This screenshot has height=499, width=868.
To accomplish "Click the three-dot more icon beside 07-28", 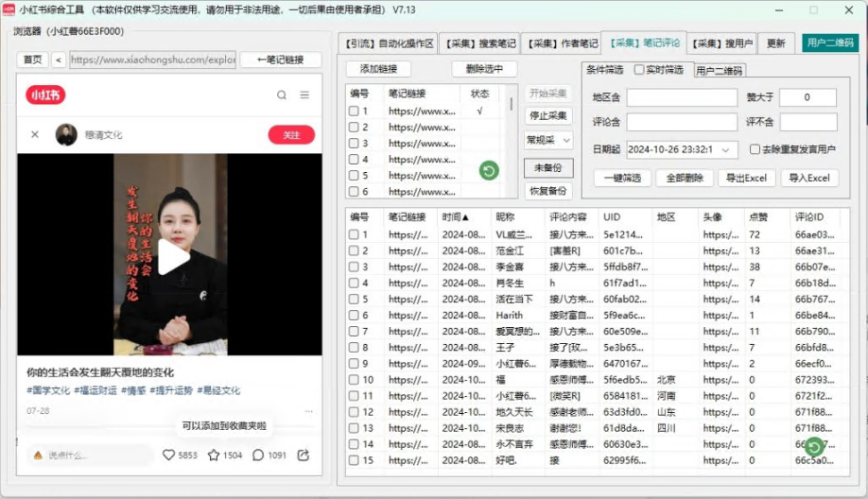I will 308,411.
